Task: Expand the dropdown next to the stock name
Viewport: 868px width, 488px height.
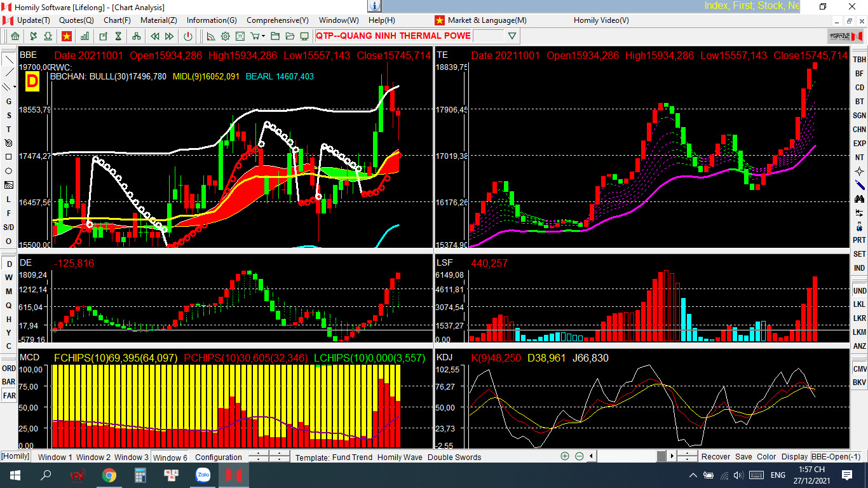Action: [x=512, y=36]
